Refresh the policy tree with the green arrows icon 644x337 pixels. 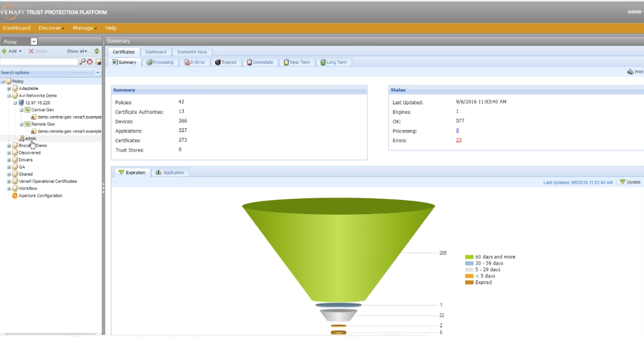tap(97, 51)
